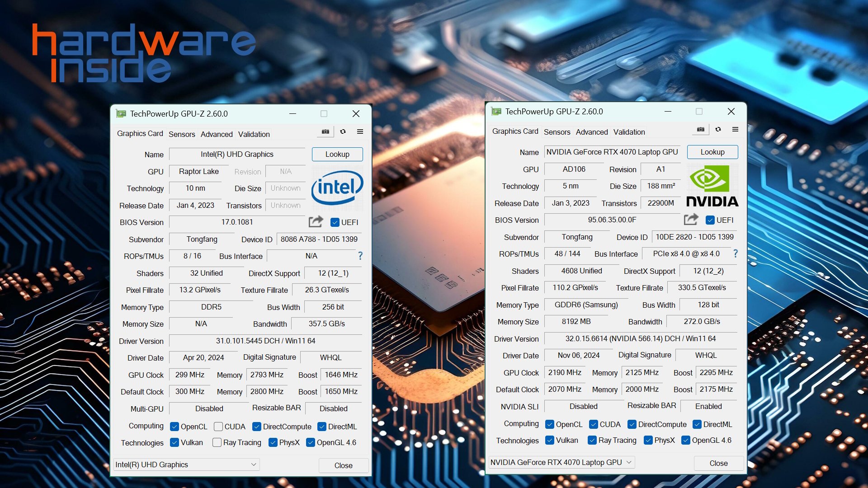Screen dimensions: 868x488
Task: Expand NVIDIA GeForce RTX 4070 GPU selector dropdown
Action: 629,462
